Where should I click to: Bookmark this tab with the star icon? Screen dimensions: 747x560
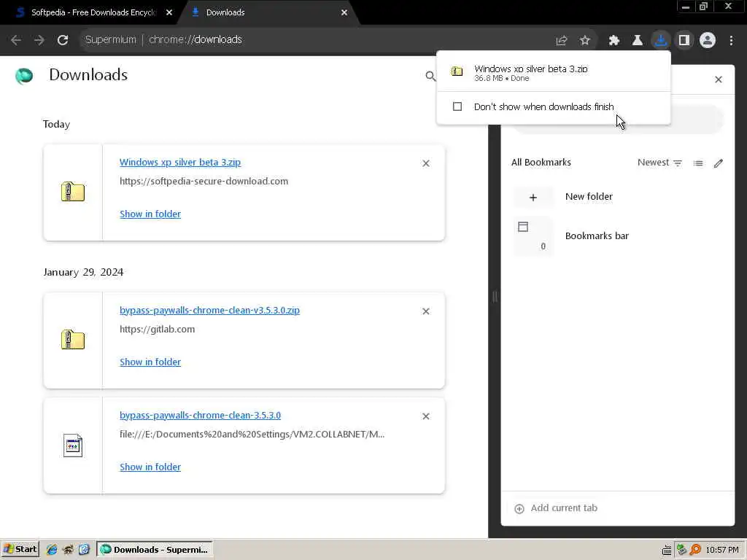[585, 41]
